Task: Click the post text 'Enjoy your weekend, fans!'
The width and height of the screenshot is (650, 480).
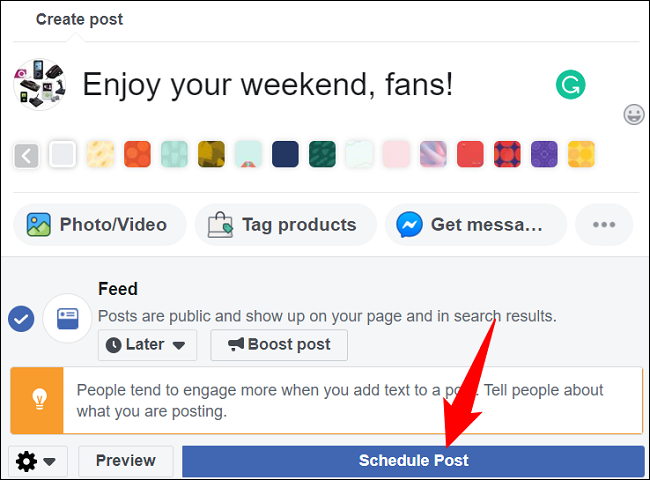Action: click(268, 85)
